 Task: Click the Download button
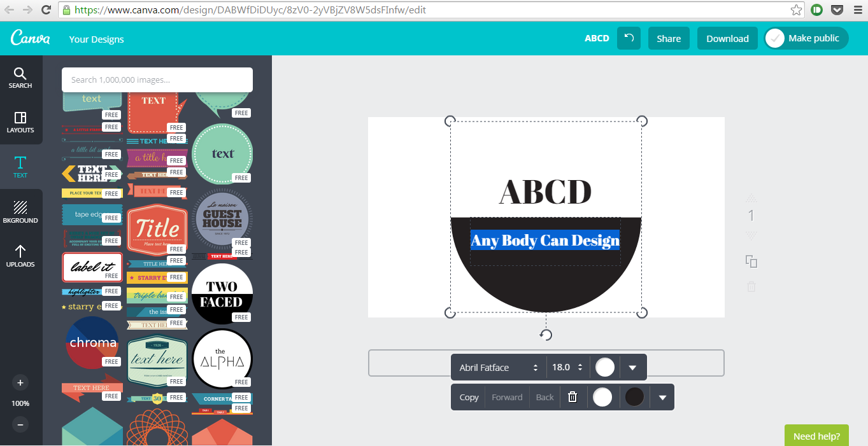click(727, 38)
